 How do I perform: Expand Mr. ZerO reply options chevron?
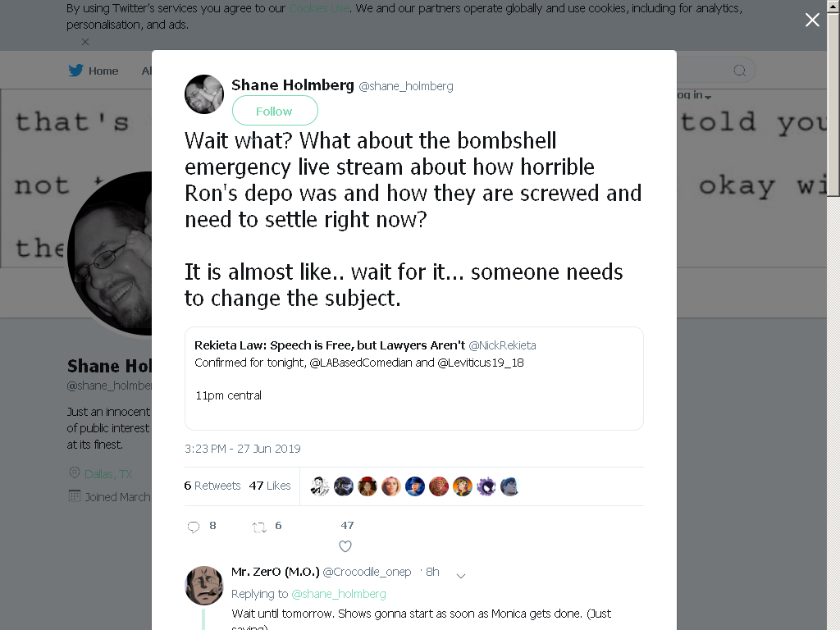coord(461,576)
